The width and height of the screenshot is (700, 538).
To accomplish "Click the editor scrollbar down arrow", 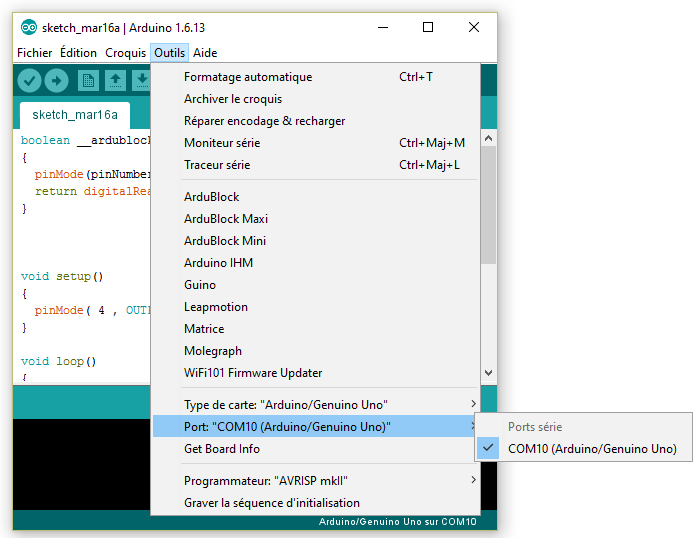I will point(488,373).
